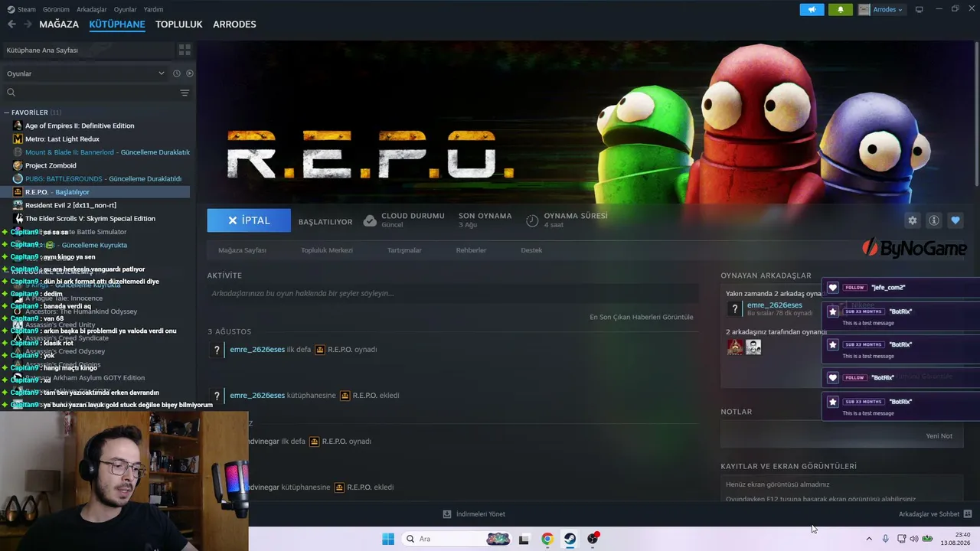This screenshot has width=980, height=551.
Task: Open the Oyunlar menu
Action: 126,9
